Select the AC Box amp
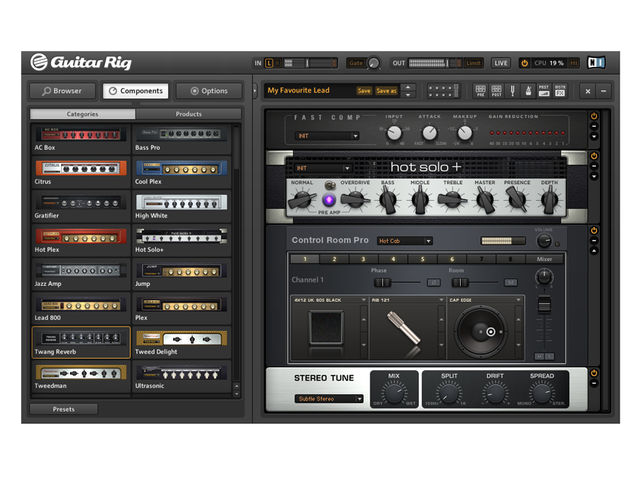Image resolution: width=640 pixels, height=480 pixels. pos(81,139)
